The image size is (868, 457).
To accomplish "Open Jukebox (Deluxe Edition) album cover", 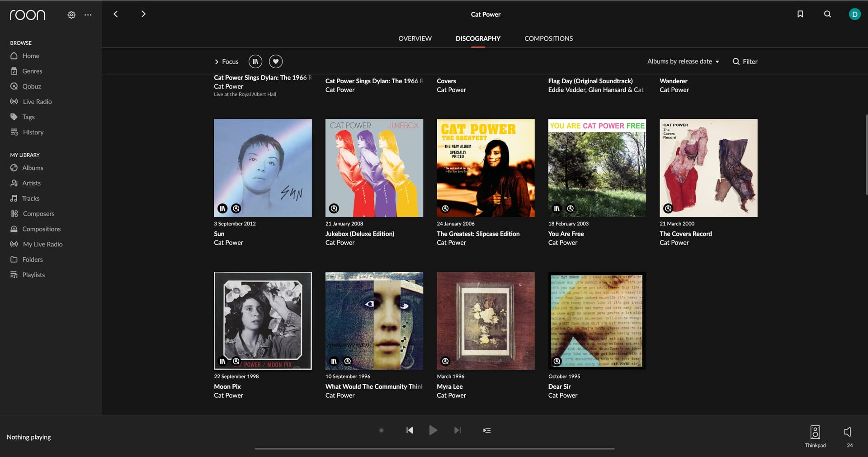I will coord(374,168).
